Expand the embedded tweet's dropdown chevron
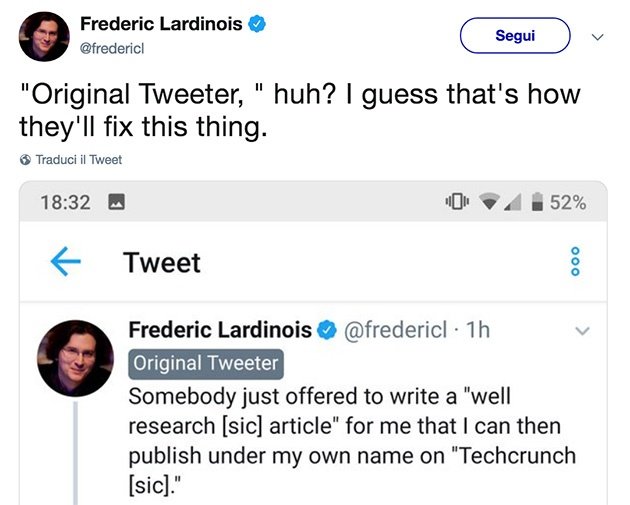Image resolution: width=630 pixels, height=505 pixels. (x=583, y=330)
